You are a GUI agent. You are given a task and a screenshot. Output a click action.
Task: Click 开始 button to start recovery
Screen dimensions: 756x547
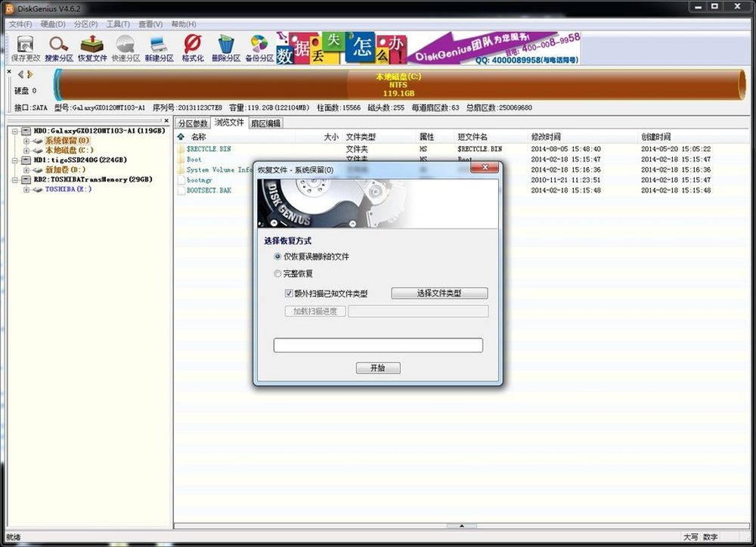pos(378,368)
